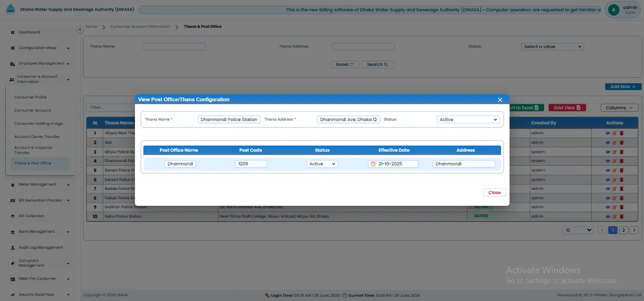Edit the Pallabi Police Station row
The image size is (644, 301).
(614, 198)
